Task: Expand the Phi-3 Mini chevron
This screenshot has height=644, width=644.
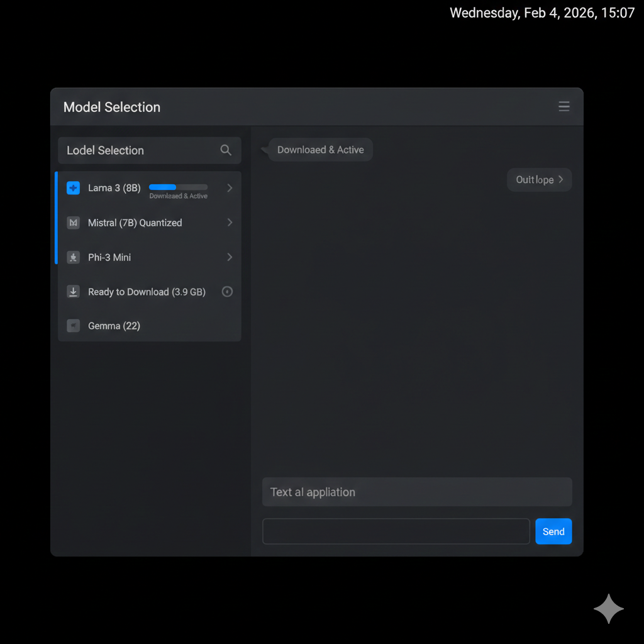Action: coord(230,257)
